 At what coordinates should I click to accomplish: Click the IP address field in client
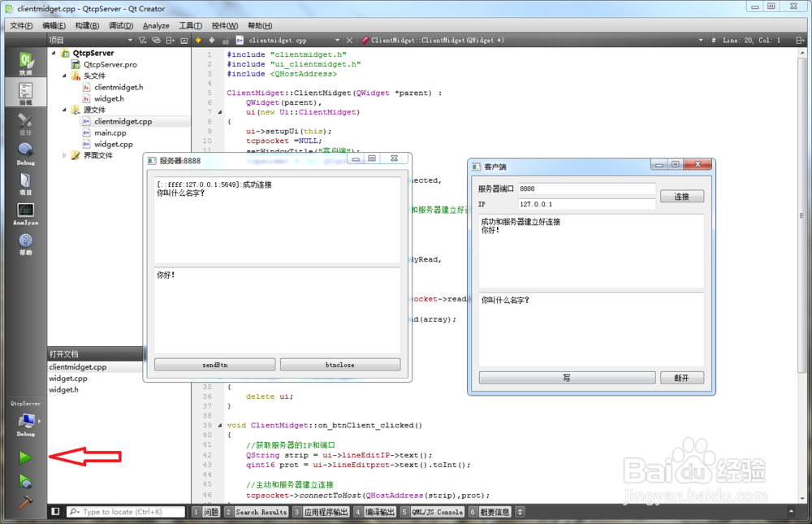pyautogui.click(x=587, y=204)
